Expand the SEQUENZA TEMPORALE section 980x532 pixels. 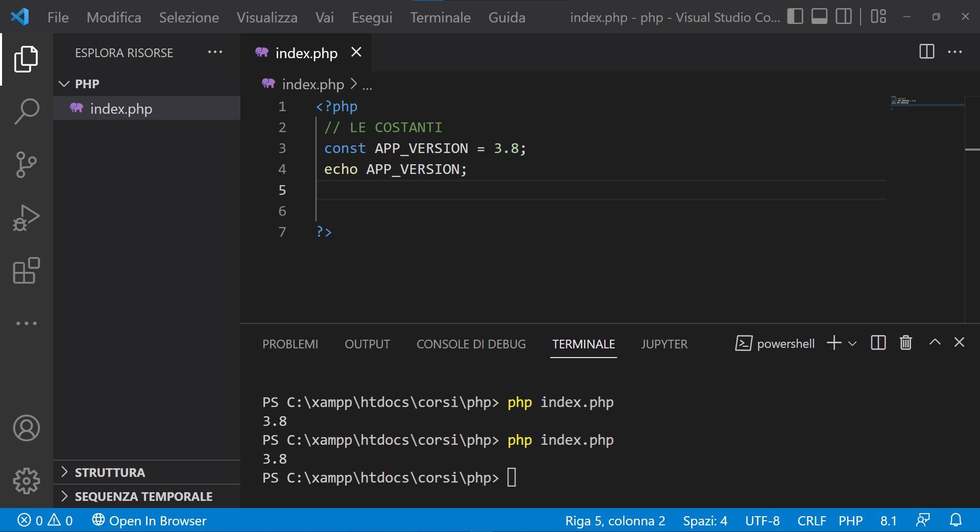pos(146,496)
